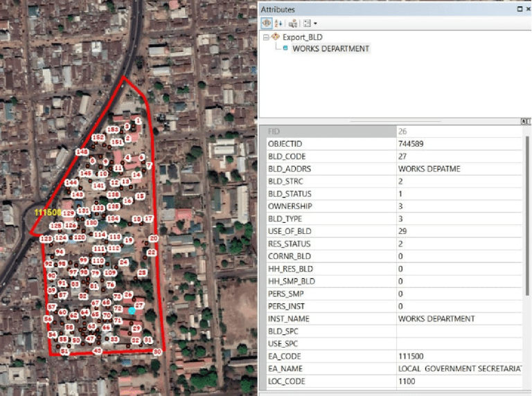The height and width of the screenshot is (396, 532).
Task: Click the attribute grid vertical scrollbar
Action: click(x=527, y=215)
